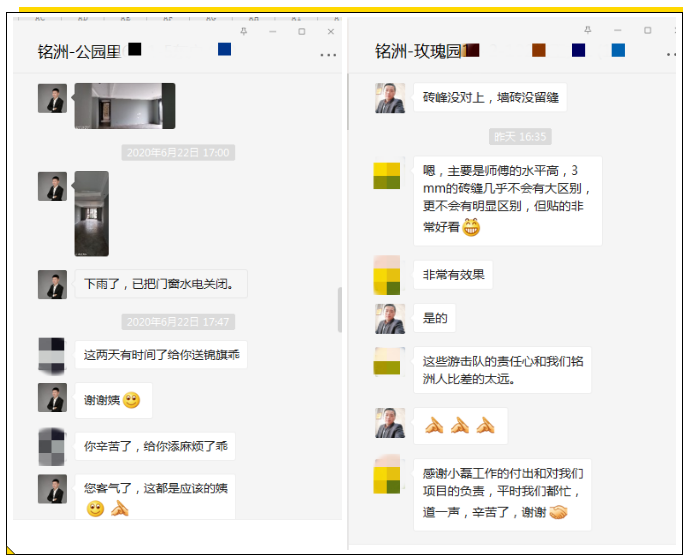This screenshot has width=688, height=560.
Task: Click the black color square beside 铭洲-公园里
Action: pyautogui.click(x=135, y=49)
